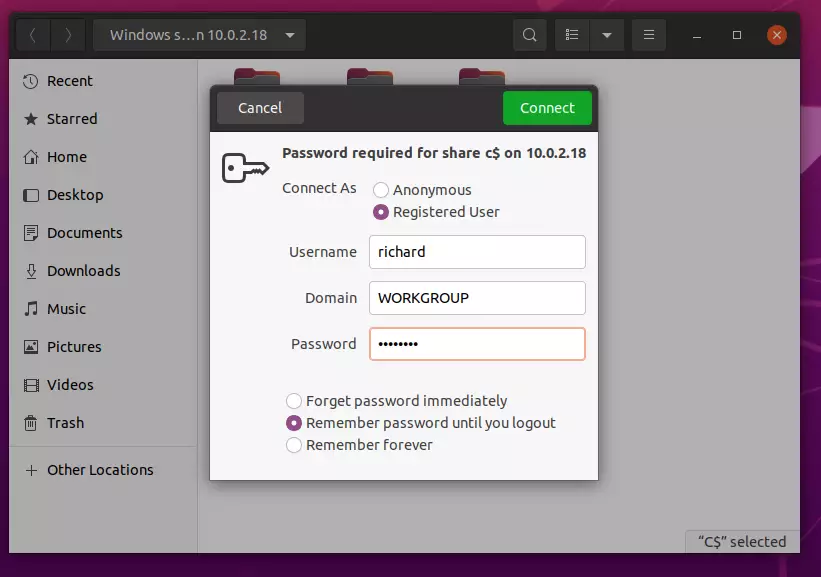Viewport: 821px width, 577px height.
Task: Click the third shared folder thumbnail
Action: pyautogui.click(x=482, y=76)
